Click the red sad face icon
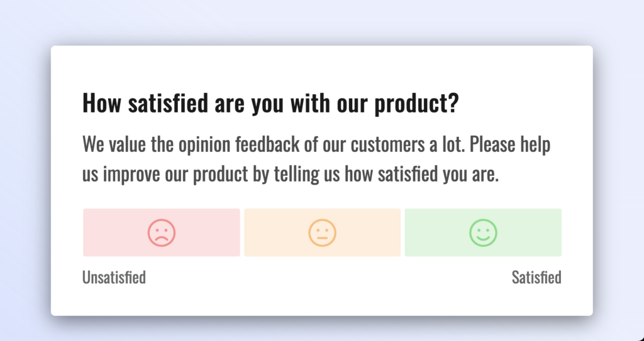 point(162,232)
